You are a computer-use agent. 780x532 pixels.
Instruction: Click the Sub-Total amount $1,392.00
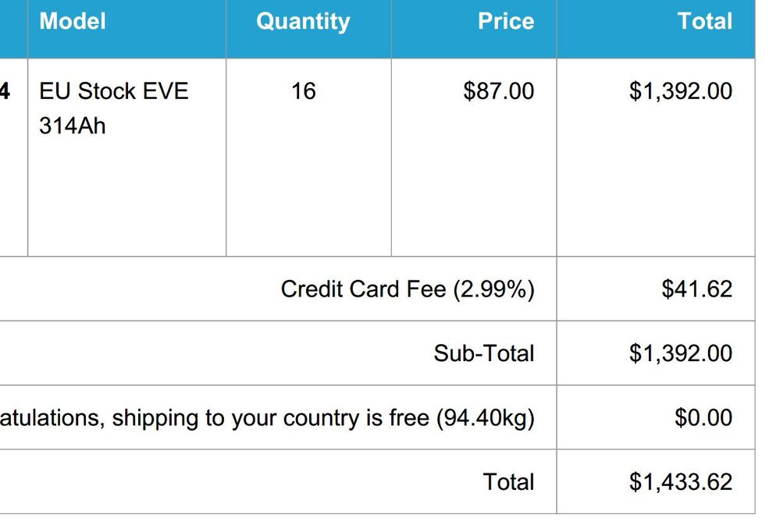click(681, 353)
